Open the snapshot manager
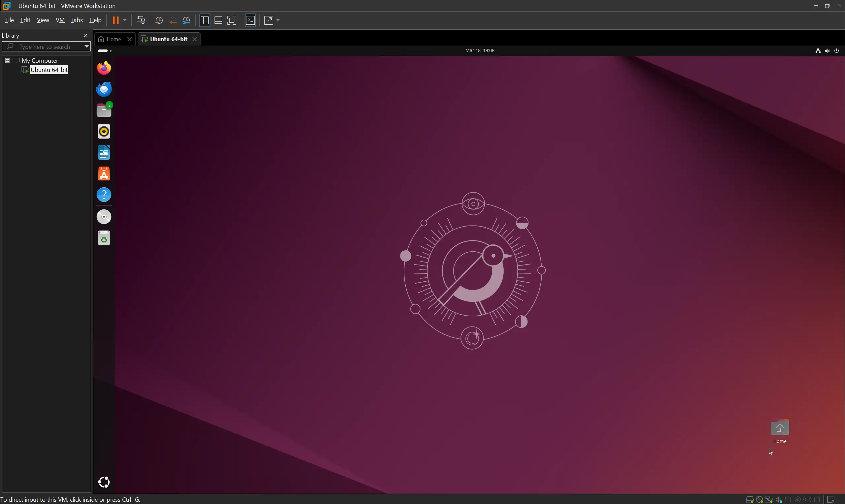The width and height of the screenshot is (845, 504). (x=186, y=20)
